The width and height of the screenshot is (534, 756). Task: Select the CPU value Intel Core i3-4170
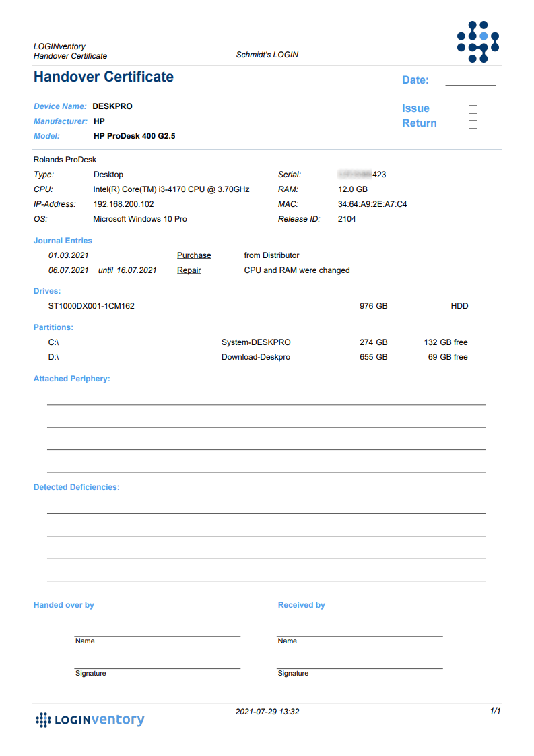pyautogui.click(x=171, y=189)
